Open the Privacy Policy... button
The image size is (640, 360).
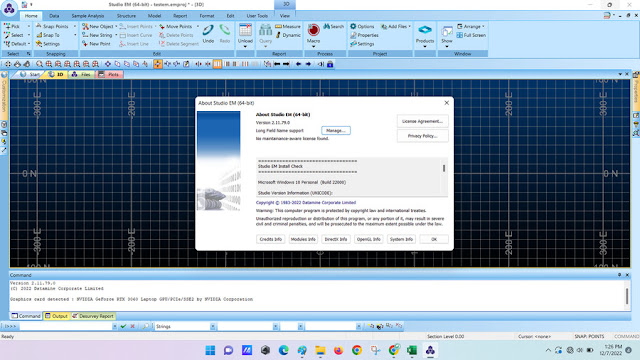[x=422, y=136]
